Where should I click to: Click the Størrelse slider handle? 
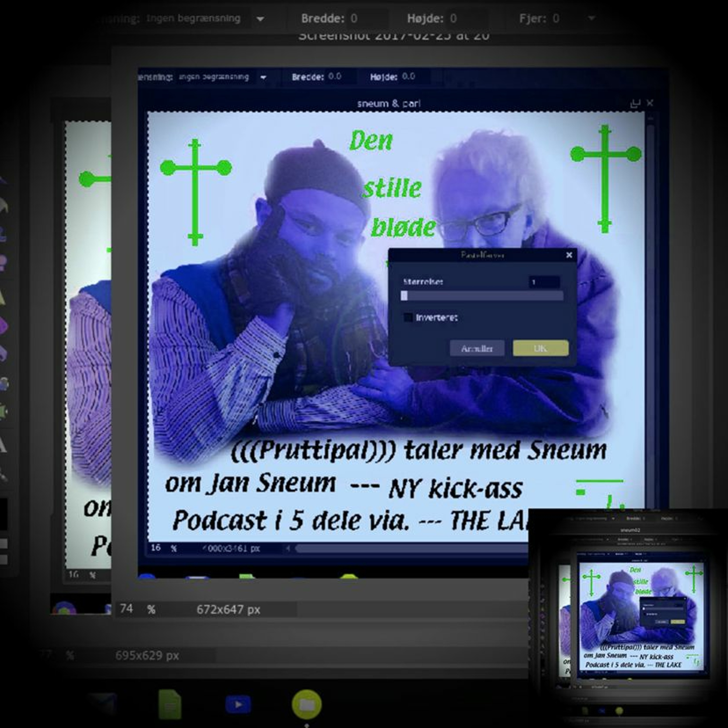point(404,296)
